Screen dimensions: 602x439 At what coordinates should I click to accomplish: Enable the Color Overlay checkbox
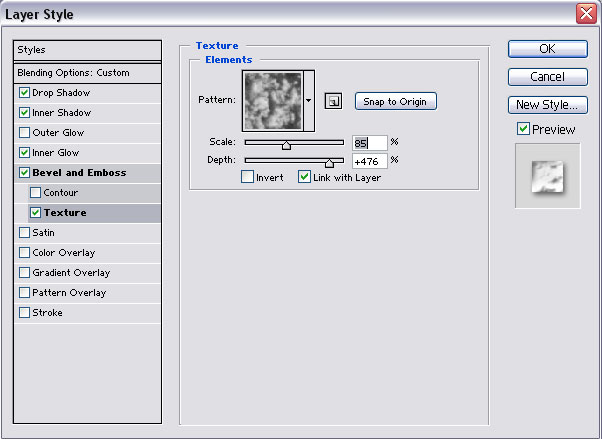point(24,252)
